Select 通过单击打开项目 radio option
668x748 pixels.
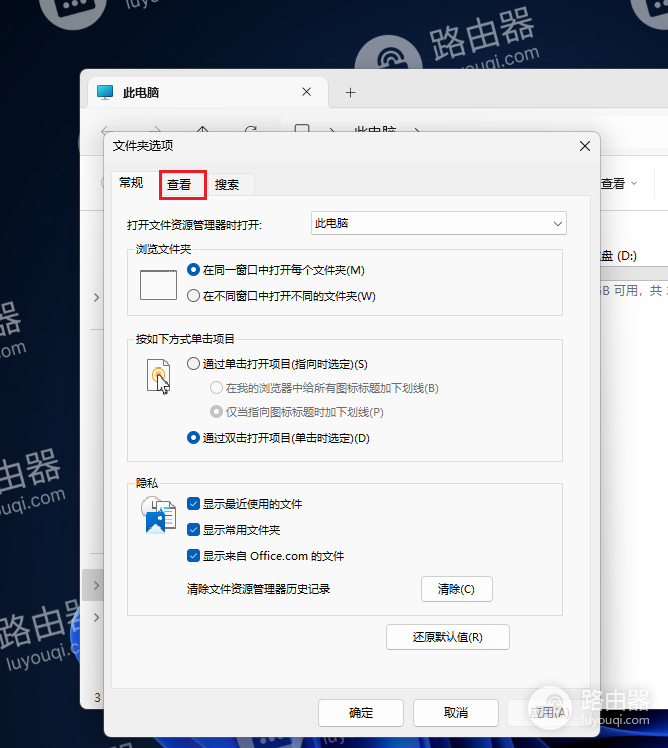pos(194,364)
